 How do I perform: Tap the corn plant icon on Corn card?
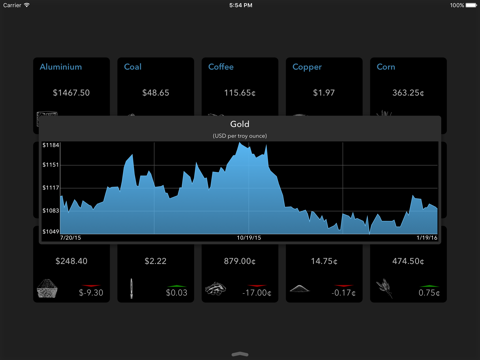(x=384, y=113)
